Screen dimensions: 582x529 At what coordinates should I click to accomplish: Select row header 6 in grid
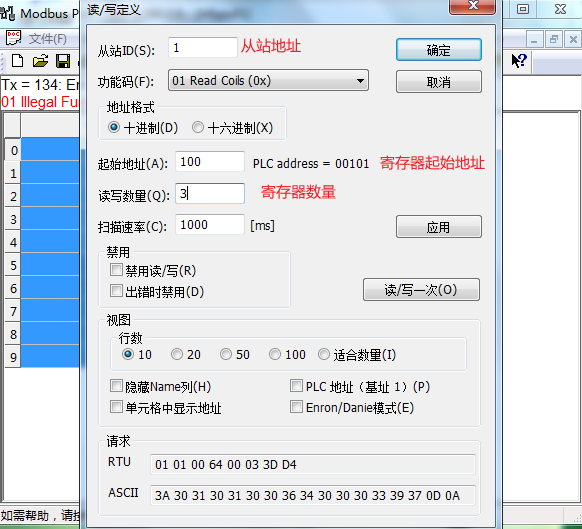click(x=13, y=288)
